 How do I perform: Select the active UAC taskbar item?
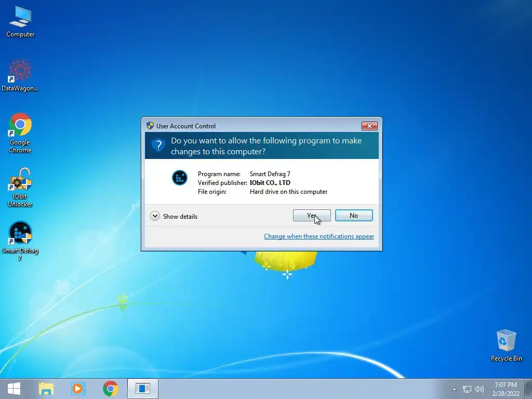(143, 389)
